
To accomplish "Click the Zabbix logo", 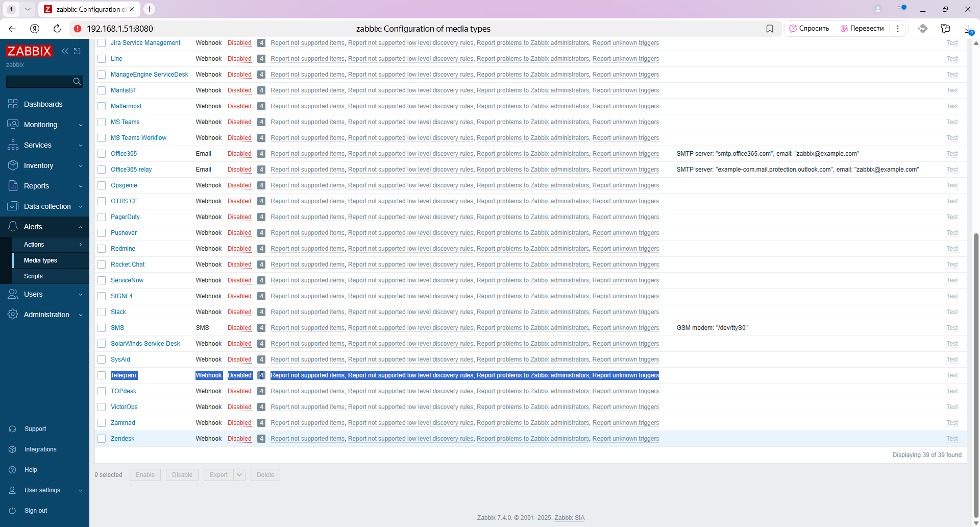I will [x=29, y=51].
